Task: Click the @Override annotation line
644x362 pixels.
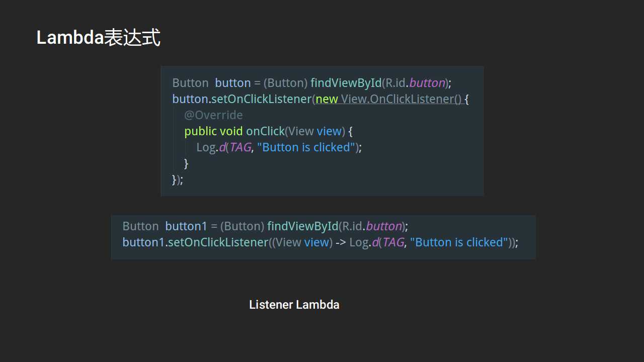Action: [x=213, y=115]
